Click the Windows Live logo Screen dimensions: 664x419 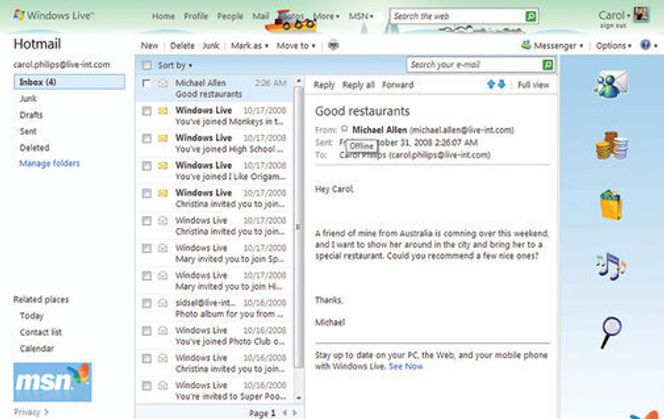53,16
